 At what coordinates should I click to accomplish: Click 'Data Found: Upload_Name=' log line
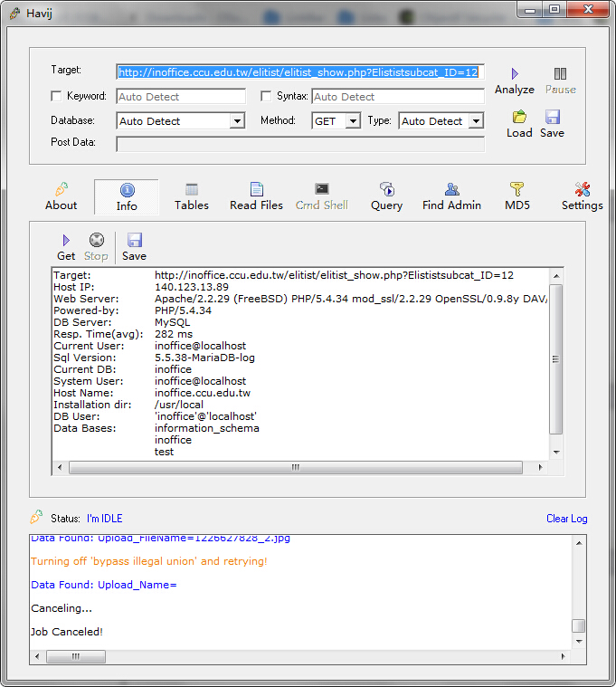104,585
